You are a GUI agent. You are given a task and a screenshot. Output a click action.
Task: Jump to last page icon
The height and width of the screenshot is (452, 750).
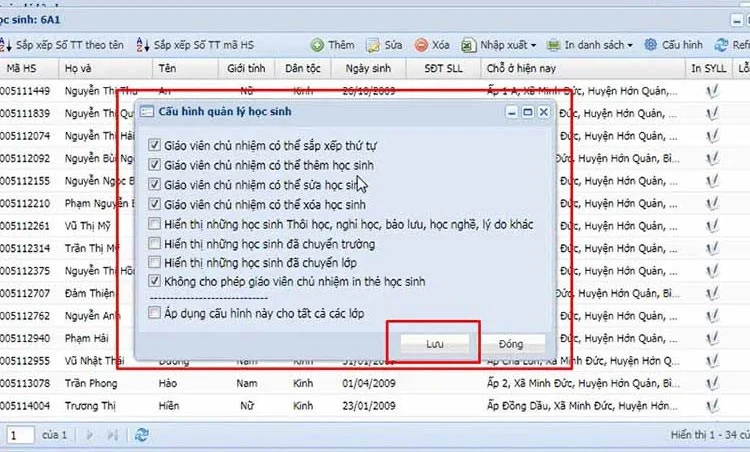pyautogui.click(x=113, y=435)
